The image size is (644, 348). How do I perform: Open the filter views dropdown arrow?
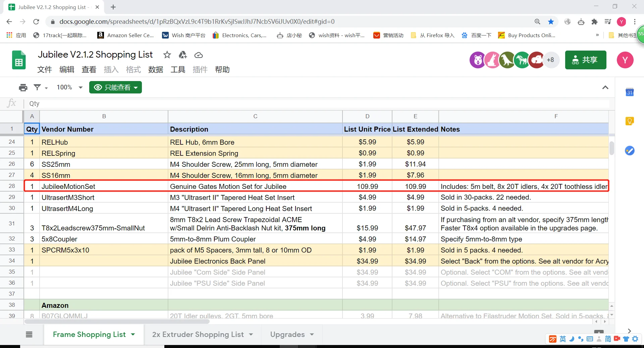(46, 88)
